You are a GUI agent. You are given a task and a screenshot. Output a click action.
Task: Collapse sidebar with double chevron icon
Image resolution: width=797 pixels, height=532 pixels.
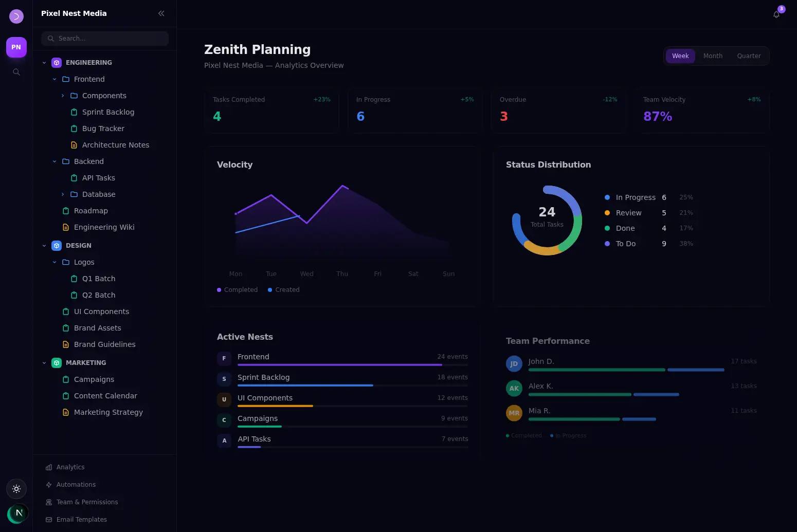pos(161,13)
